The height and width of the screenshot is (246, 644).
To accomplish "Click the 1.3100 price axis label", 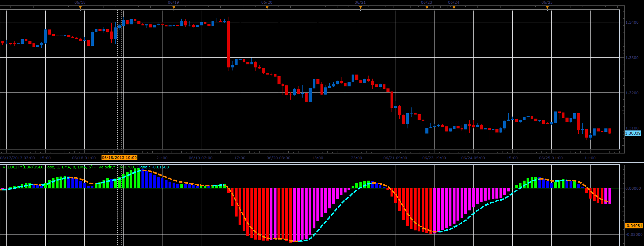I will click(632, 128).
